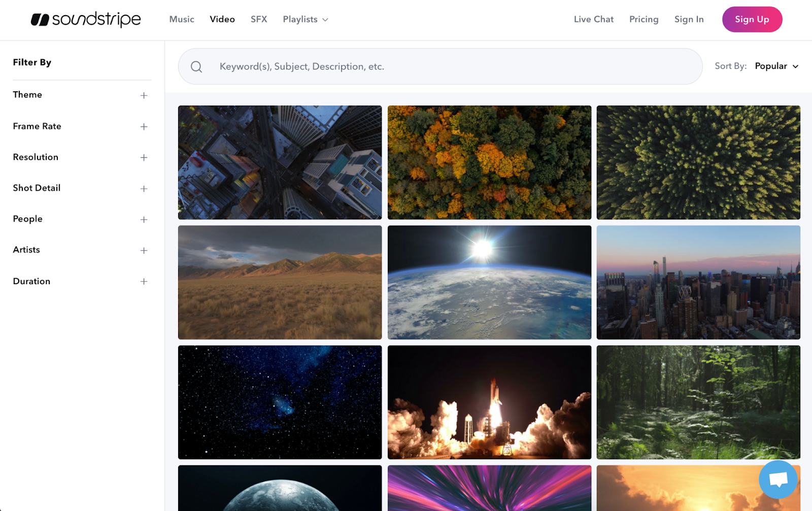The image size is (812, 511).
Task: Click the Soundstripe logo
Action: (x=86, y=19)
